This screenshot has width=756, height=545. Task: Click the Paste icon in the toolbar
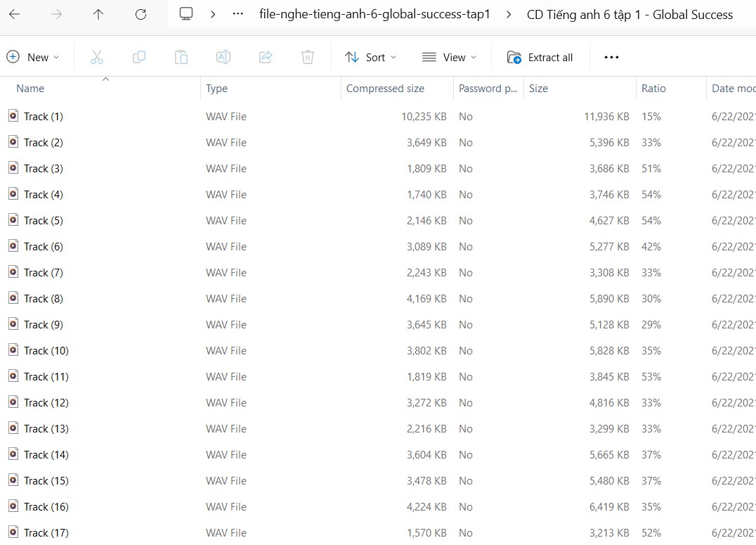click(181, 57)
